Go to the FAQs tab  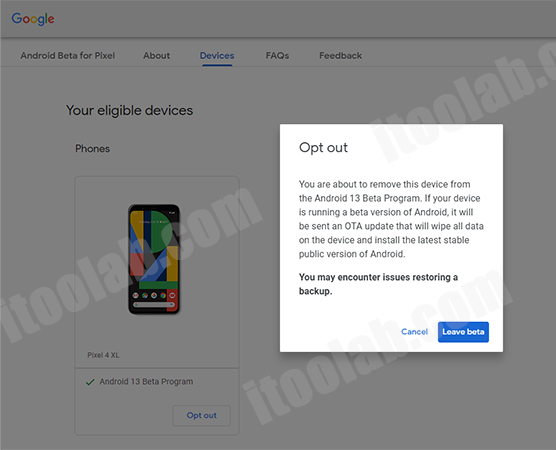(x=277, y=56)
